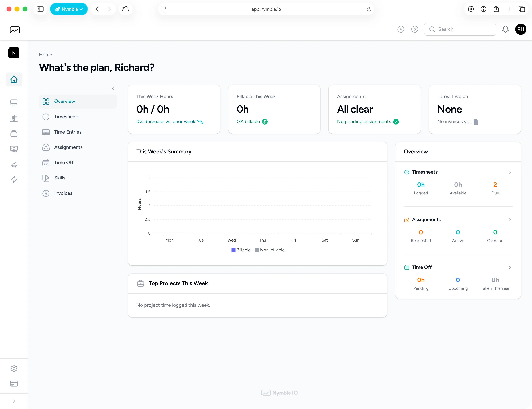Open the payments money icon in sidebar
The width and height of the screenshot is (532, 409).
coord(14,149)
